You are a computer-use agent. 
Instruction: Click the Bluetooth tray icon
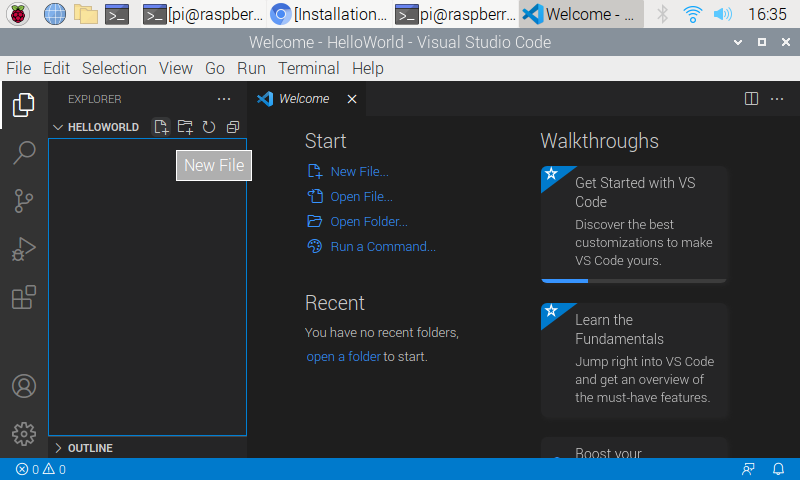tap(662, 14)
